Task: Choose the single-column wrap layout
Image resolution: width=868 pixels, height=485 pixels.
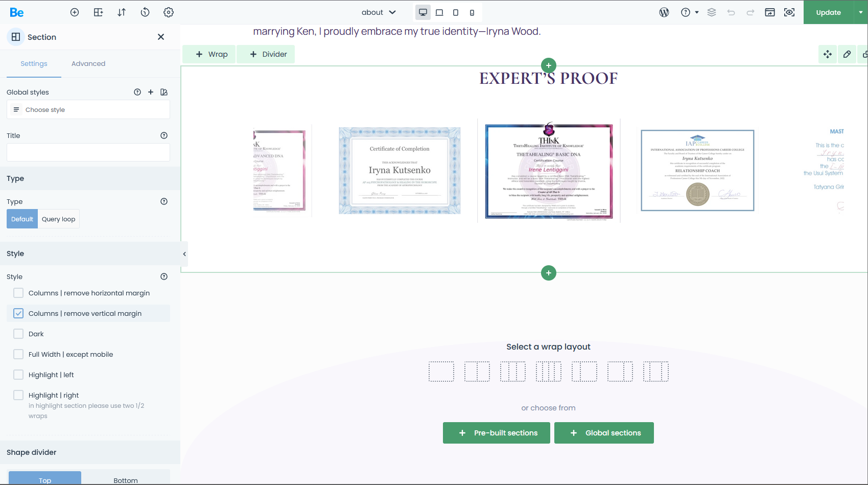Action: (x=441, y=372)
